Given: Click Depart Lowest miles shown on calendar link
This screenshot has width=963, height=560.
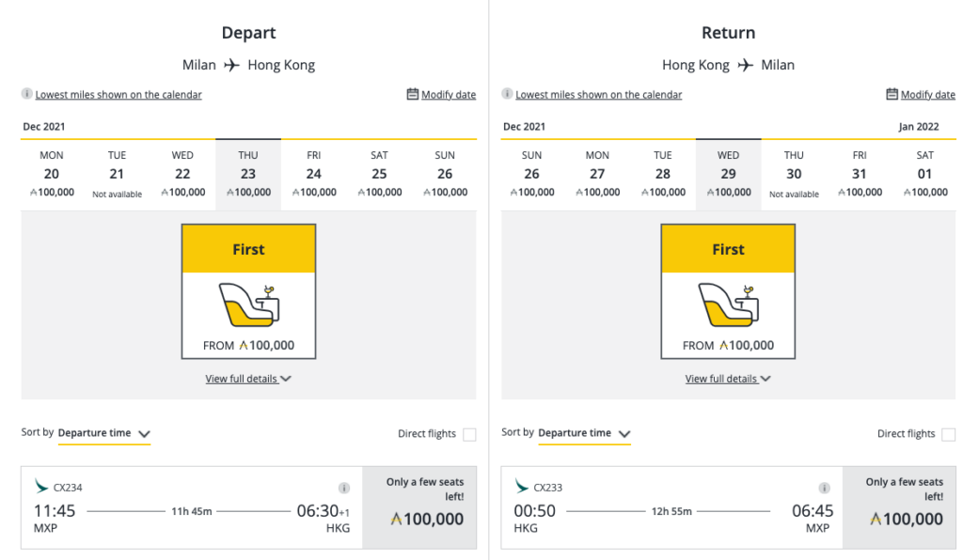Looking at the screenshot, I should pyautogui.click(x=118, y=95).
